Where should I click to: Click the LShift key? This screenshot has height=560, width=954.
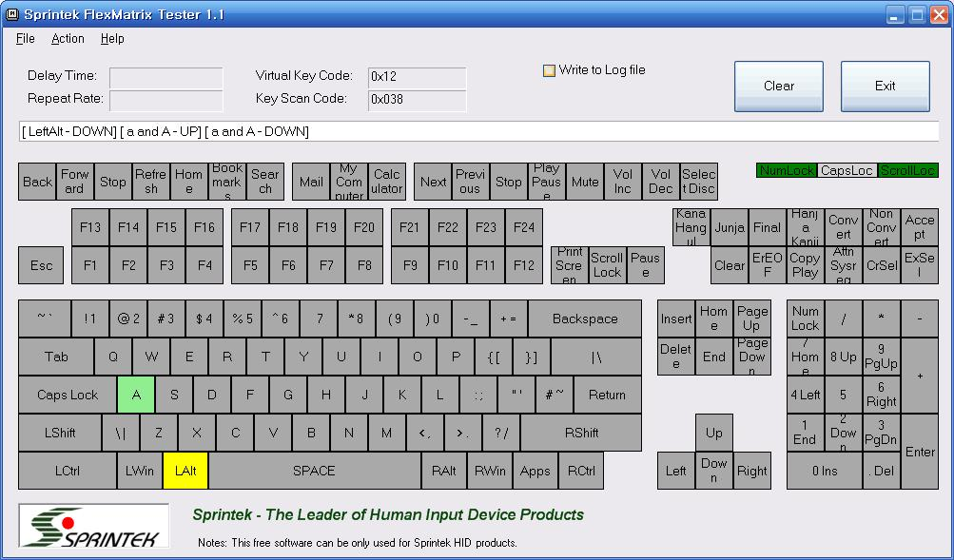point(60,433)
